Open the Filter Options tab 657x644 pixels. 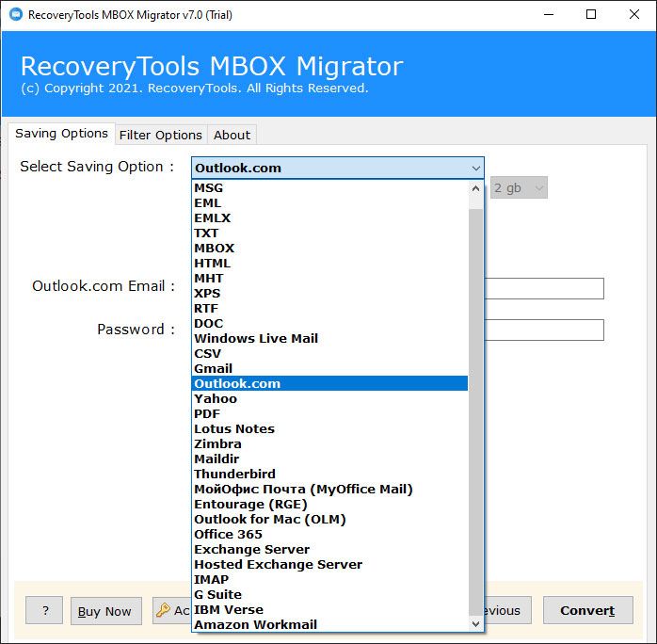tap(161, 136)
